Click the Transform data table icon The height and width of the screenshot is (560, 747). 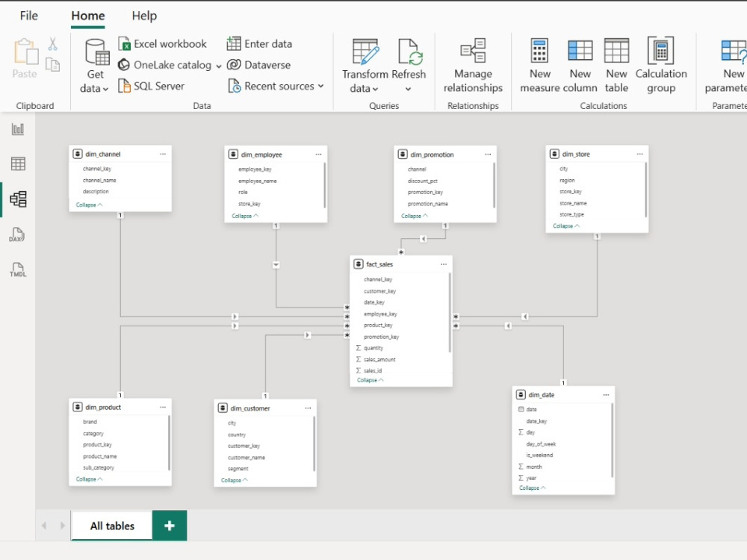tap(365, 52)
